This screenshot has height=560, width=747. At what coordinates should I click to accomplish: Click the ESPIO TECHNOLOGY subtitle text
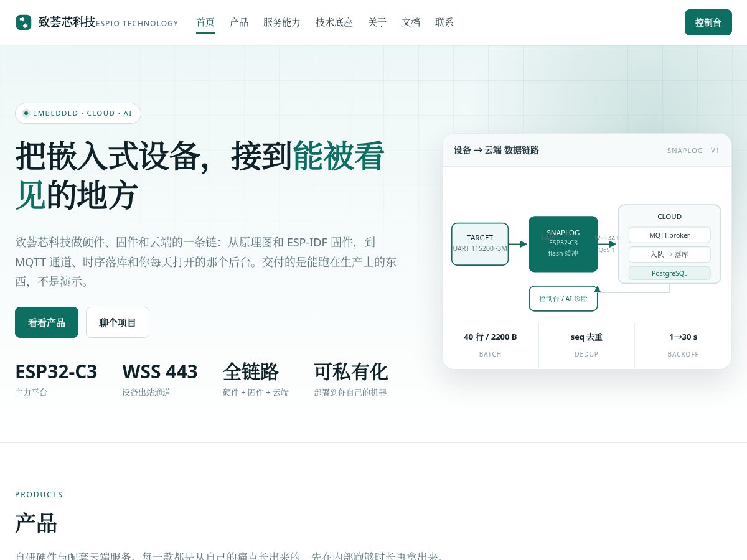click(137, 24)
